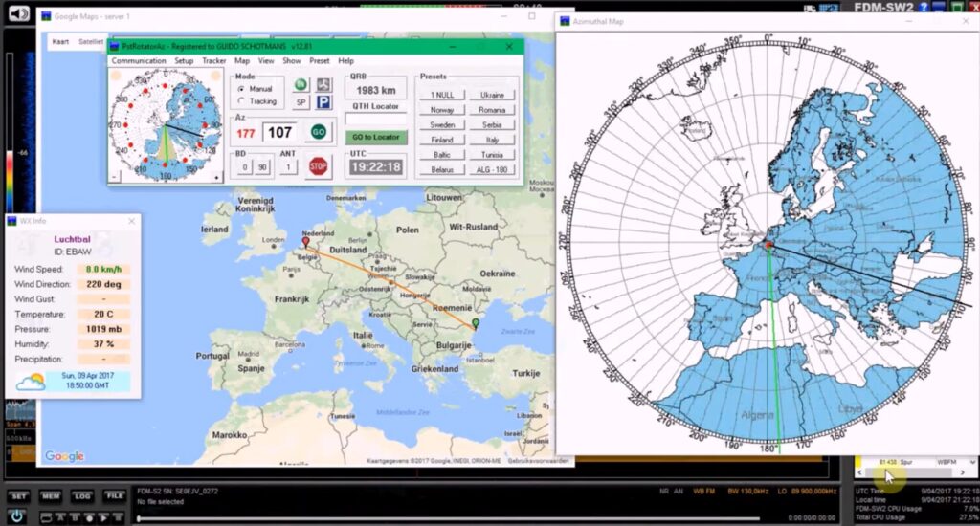
Task: Click the ANT 1 button
Action: (288, 166)
